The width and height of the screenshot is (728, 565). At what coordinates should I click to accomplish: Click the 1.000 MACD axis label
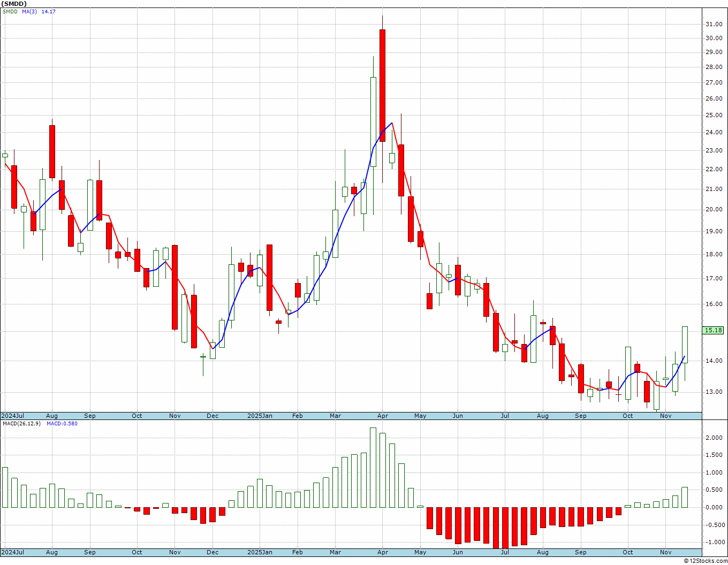714,472
